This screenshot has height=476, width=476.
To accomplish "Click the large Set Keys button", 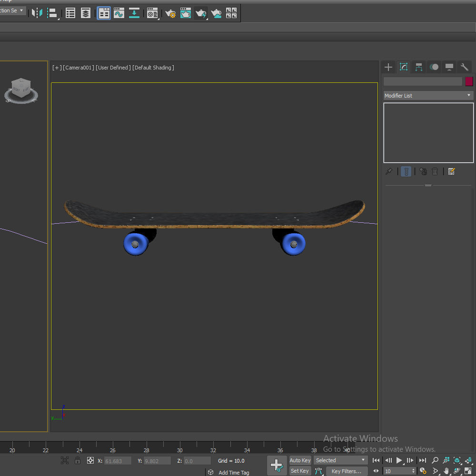I will click(x=277, y=466).
